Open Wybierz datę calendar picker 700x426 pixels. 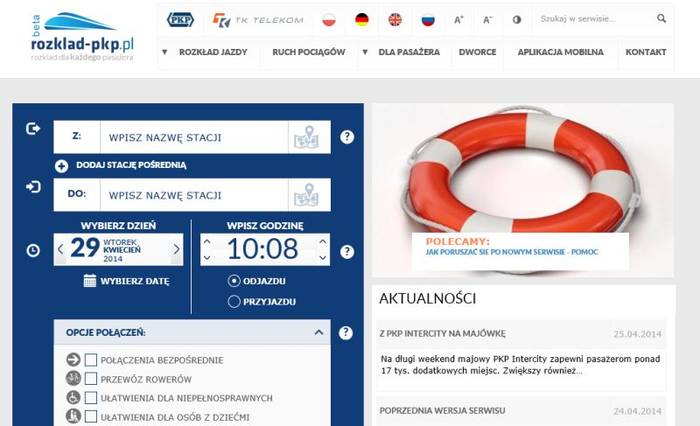(126, 281)
